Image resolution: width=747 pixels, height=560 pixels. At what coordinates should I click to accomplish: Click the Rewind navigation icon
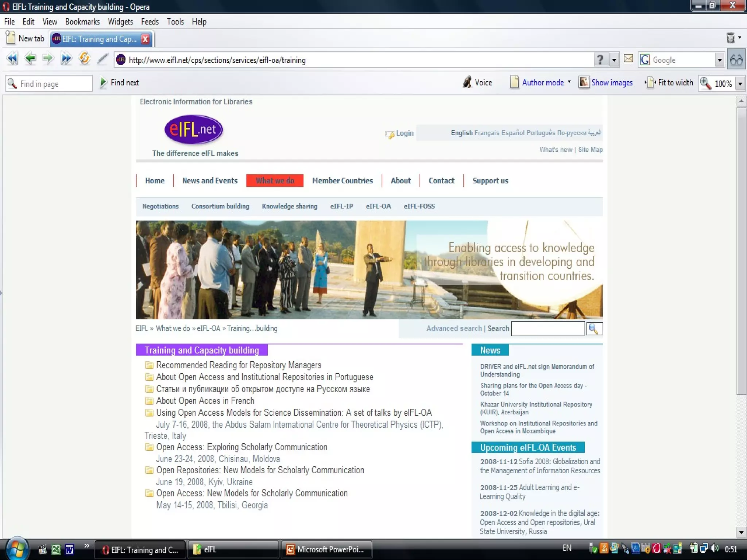pyautogui.click(x=12, y=59)
